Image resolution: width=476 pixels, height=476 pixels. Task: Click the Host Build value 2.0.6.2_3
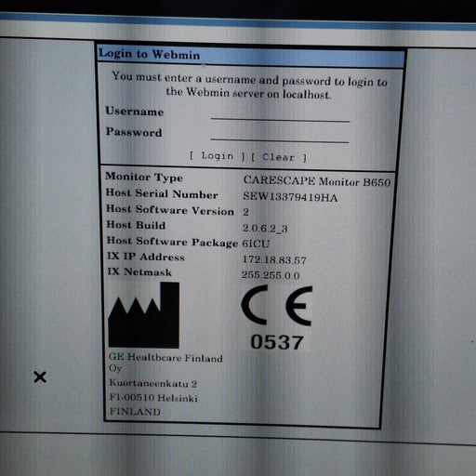click(265, 229)
